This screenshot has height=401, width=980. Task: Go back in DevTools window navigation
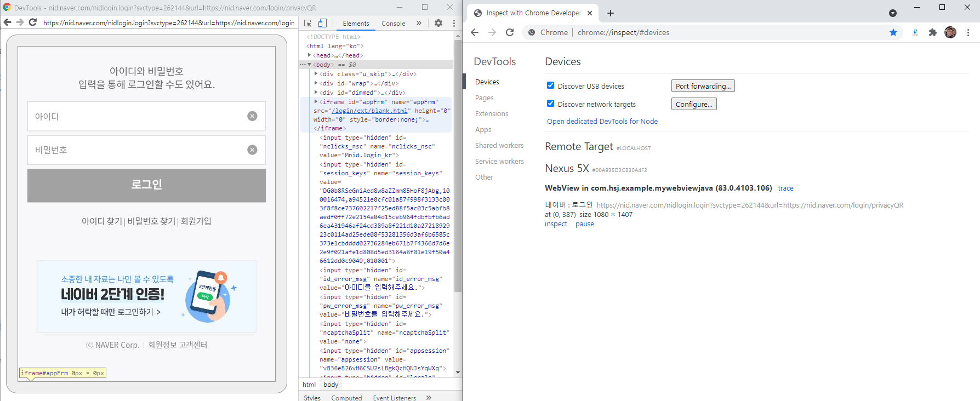7,22
